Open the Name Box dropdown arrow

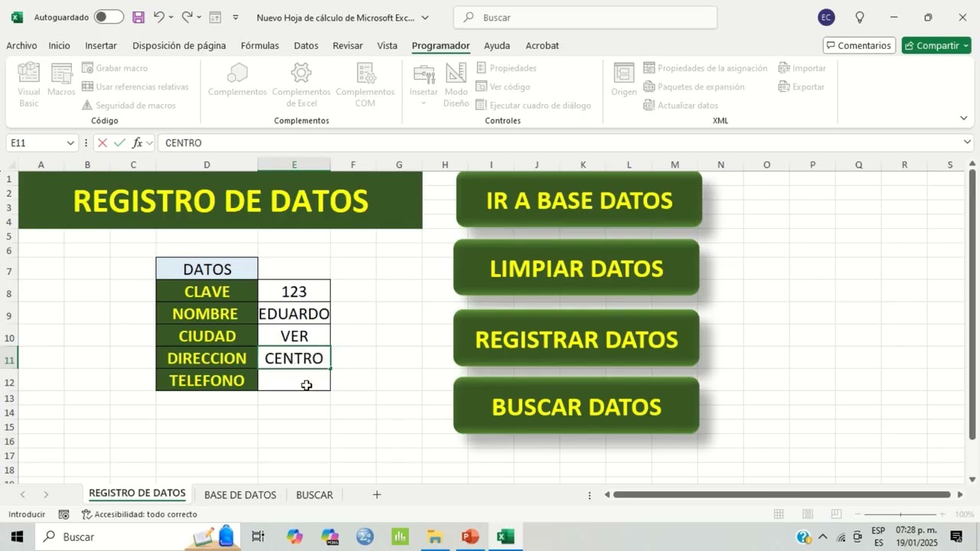[70, 143]
